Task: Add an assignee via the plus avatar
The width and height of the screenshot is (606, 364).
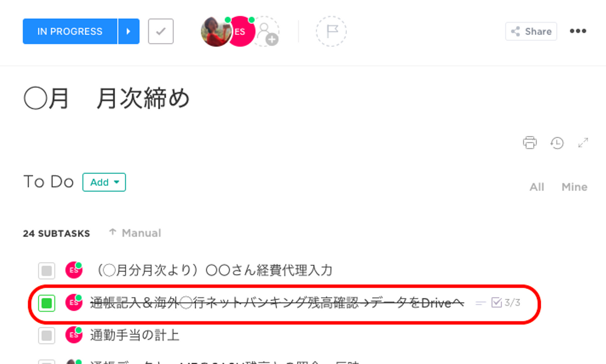Action: coord(267,32)
